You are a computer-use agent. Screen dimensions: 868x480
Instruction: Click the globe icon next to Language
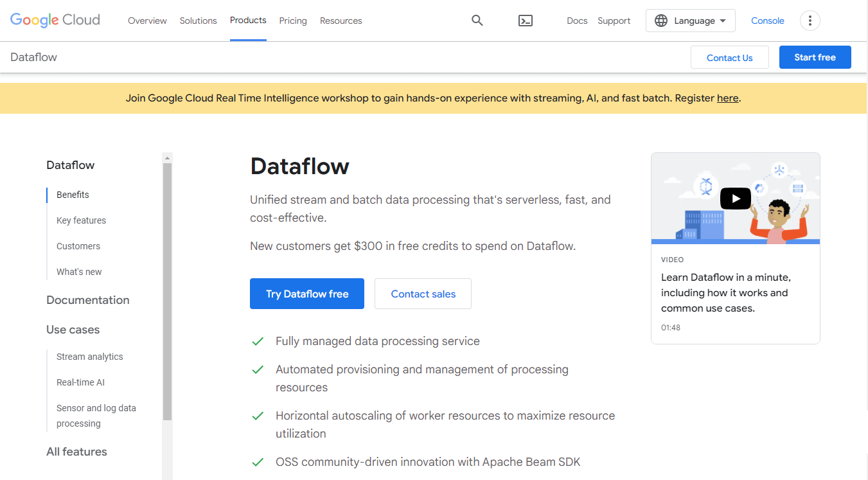tap(661, 20)
